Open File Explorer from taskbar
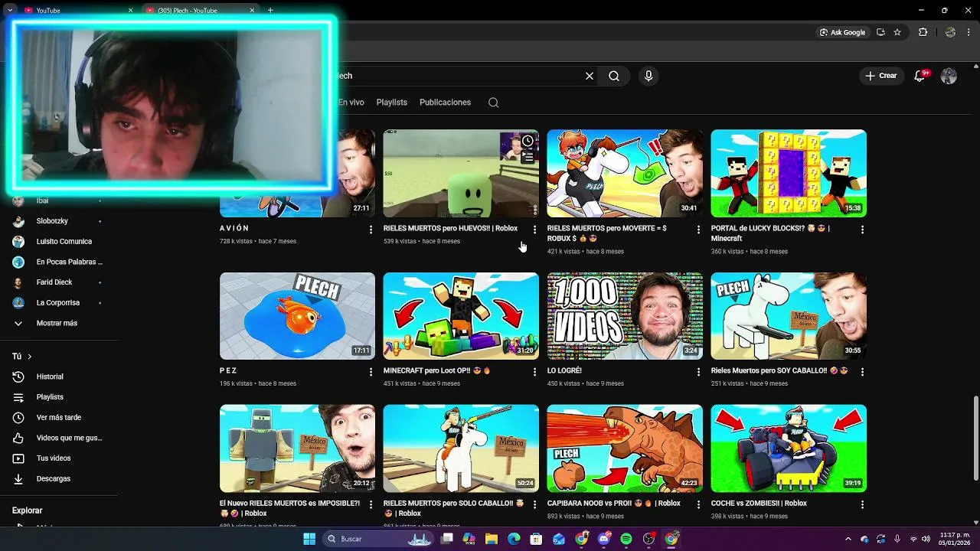 [492, 539]
